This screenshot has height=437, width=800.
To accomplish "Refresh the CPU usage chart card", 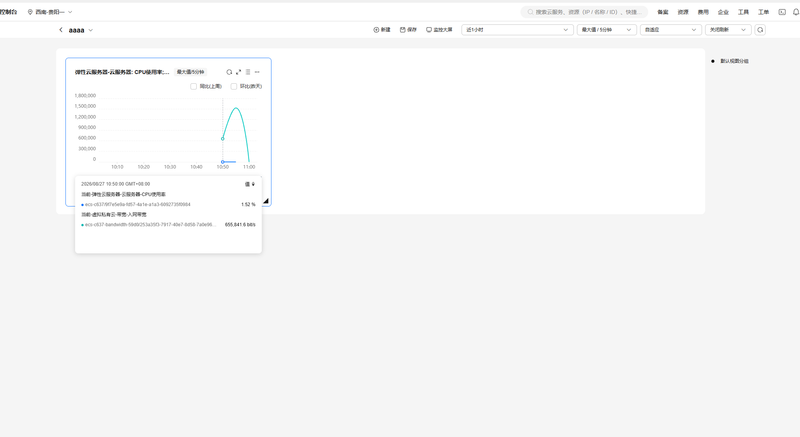I will [229, 72].
